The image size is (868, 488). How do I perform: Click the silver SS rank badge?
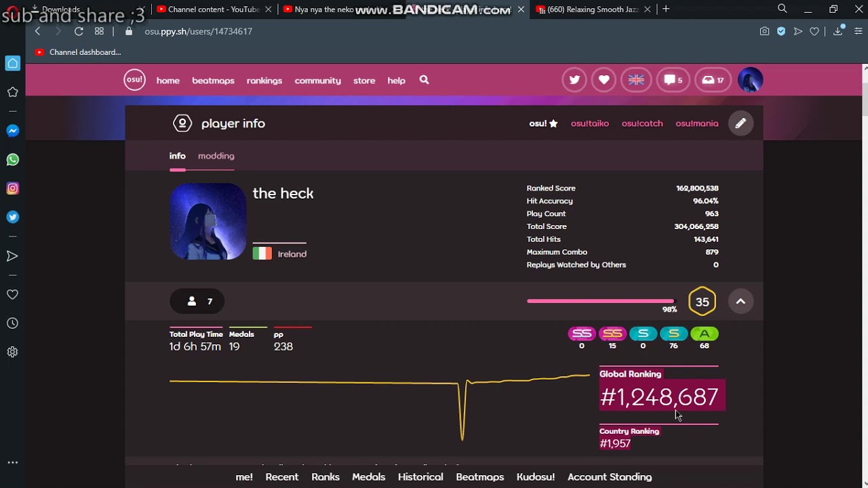tap(581, 333)
